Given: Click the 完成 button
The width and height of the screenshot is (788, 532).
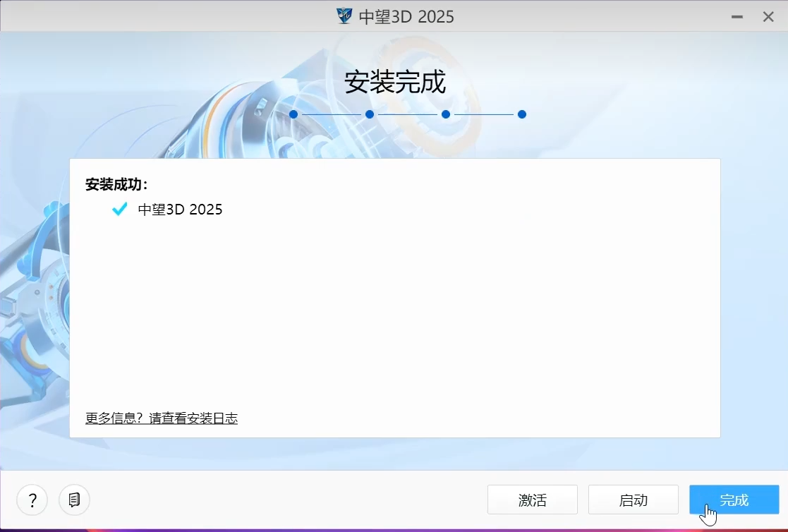Looking at the screenshot, I should point(734,500).
